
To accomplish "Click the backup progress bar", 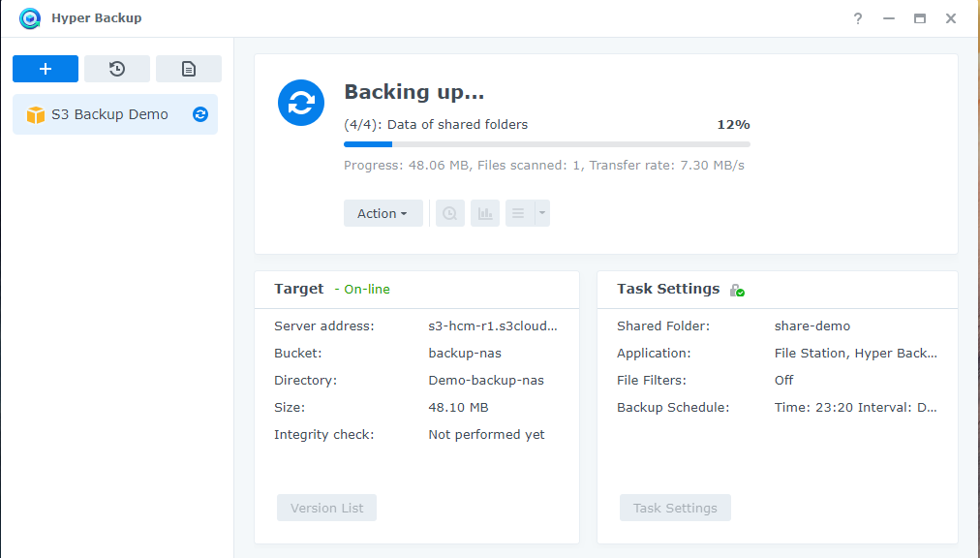I will [546, 144].
